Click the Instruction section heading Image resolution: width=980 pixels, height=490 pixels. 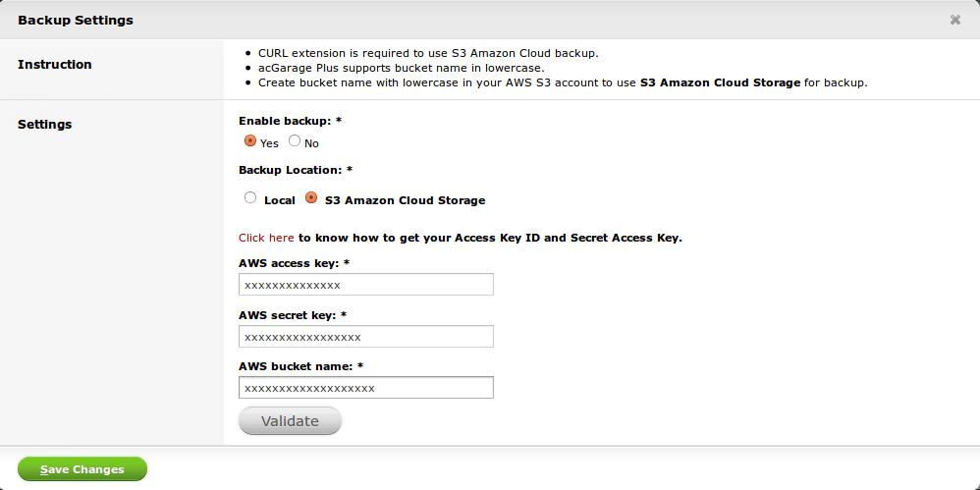point(55,65)
